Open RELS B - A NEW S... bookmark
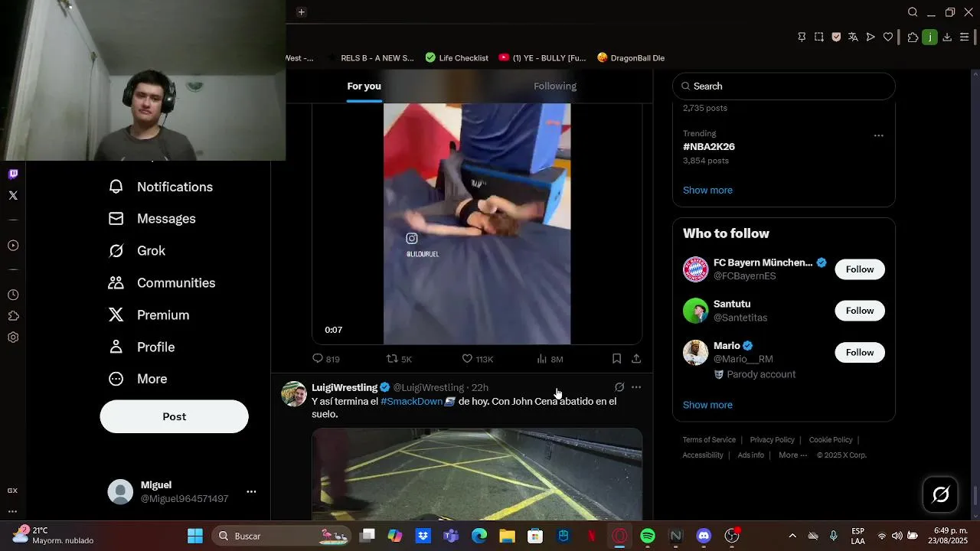Viewport: 980px width, 551px height. click(371, 57)
